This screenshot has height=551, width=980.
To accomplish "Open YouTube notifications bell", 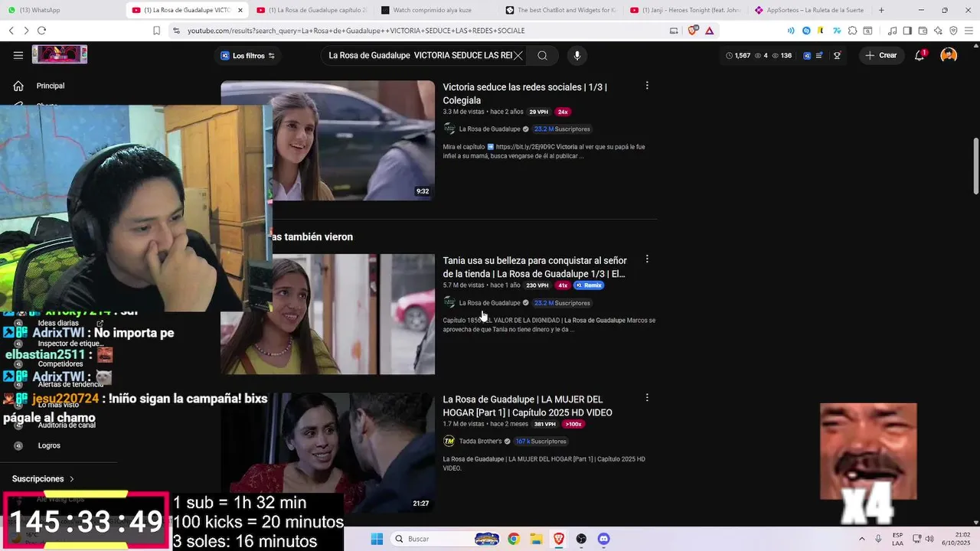I will [x=920, y=55].
